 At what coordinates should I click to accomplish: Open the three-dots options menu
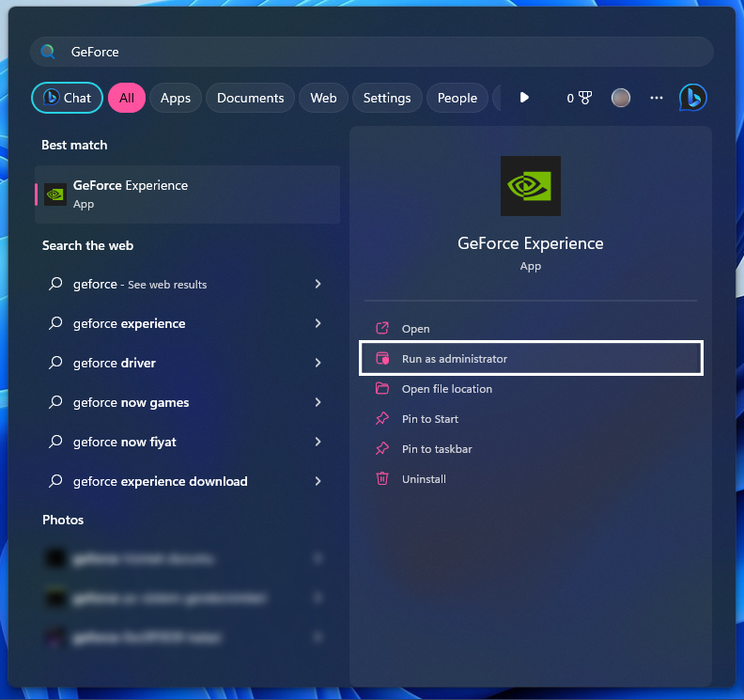657,98
